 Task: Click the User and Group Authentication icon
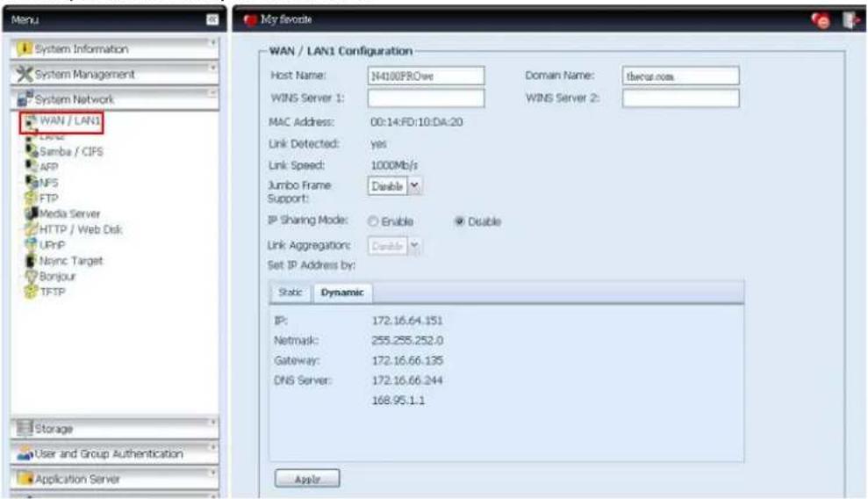pos(25,453)
